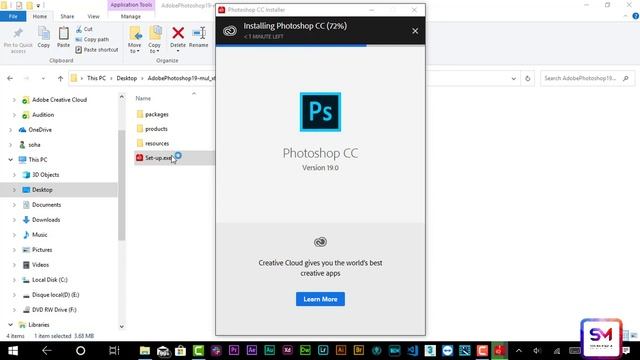Screen dimensions: 640x360
Task: Open the packages folder
Action: pyautogui.click(x=157, y=114)
